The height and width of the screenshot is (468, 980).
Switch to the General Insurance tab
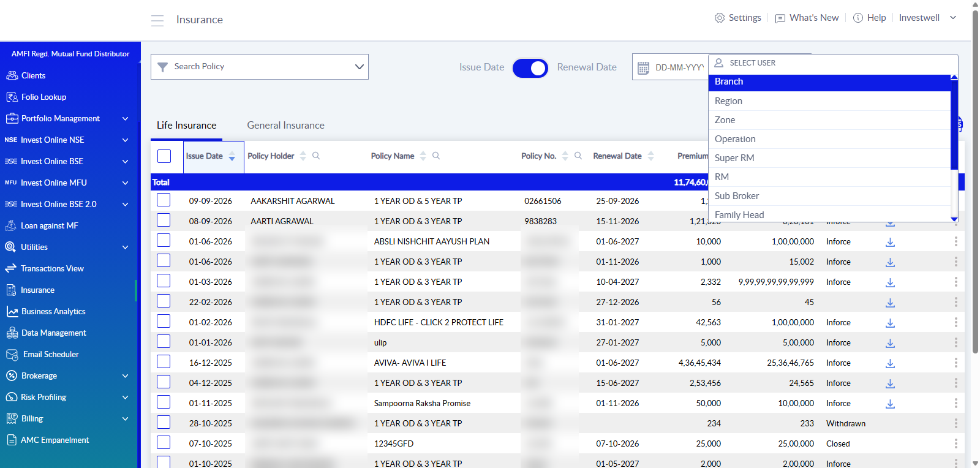point(286,125)
